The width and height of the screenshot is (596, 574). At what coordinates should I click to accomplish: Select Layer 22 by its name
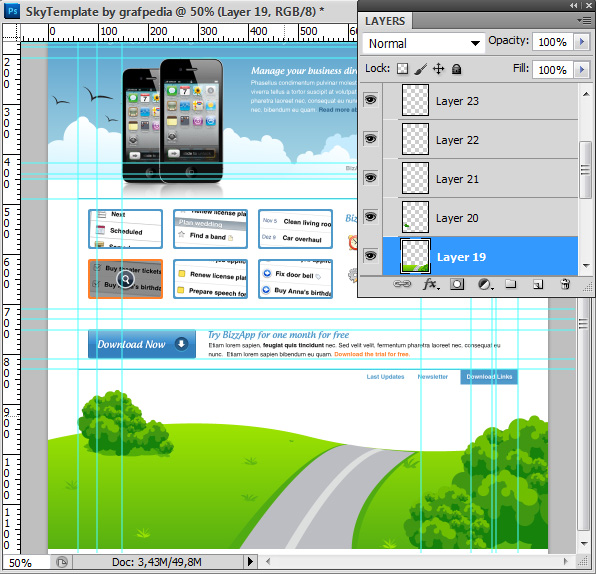point(457,140)
